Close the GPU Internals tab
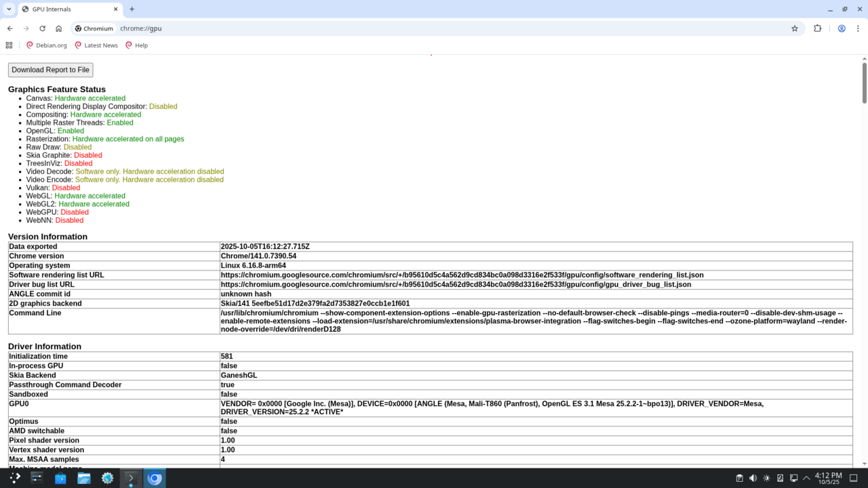The image size is (868, 488). point(115,9)
